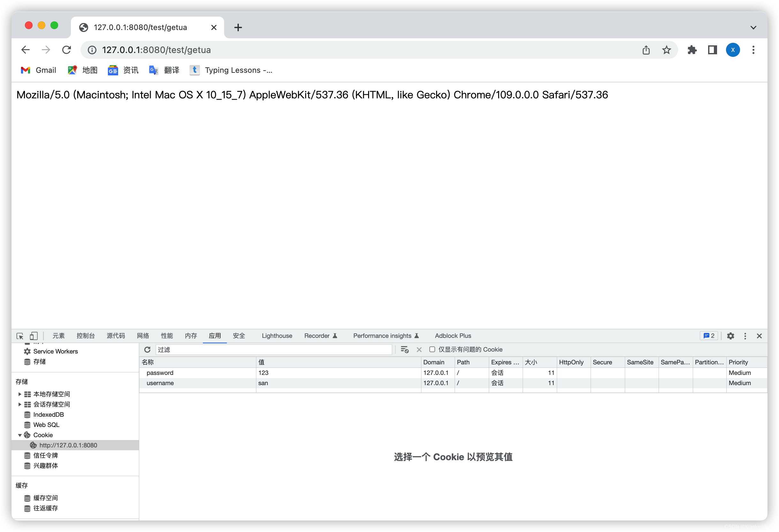Image resolution: width=779 pixels, height=532 pixels.
Task: Select the password cookie row
Action: click(x=453, y=373)
